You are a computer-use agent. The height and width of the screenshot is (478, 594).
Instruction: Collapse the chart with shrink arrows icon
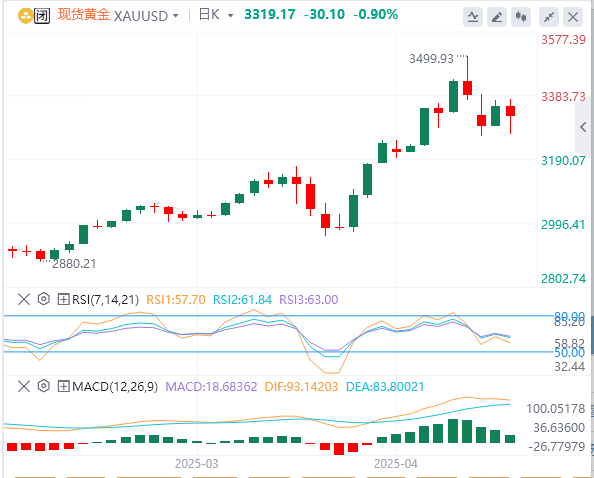[549, 17]
